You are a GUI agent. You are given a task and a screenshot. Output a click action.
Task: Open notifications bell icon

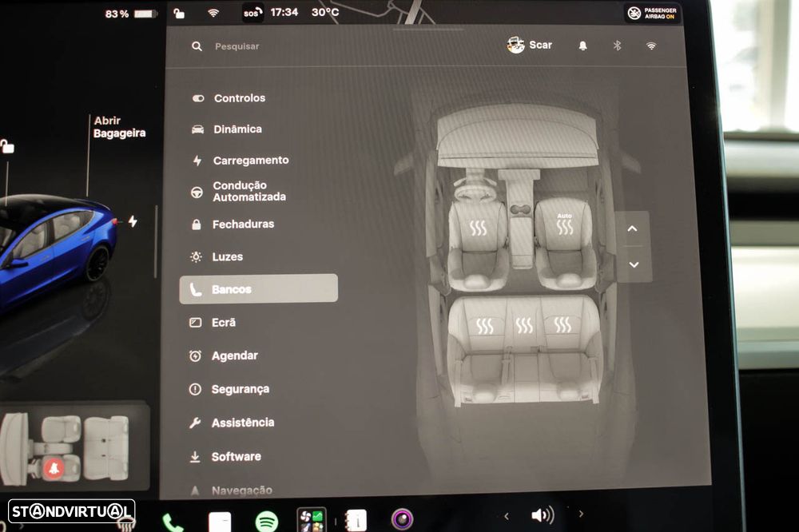pos(583,46)
